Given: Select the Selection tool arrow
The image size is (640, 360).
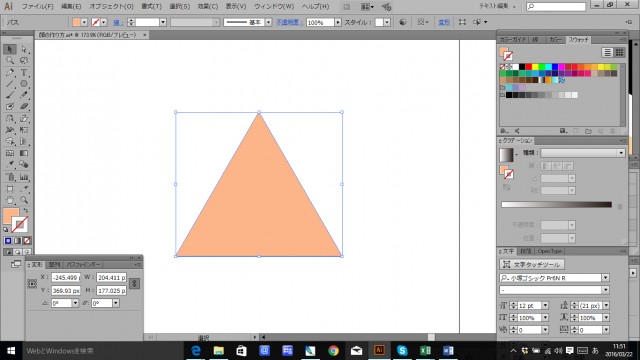Looking at the screenshot, I should (x=10, y=49).
